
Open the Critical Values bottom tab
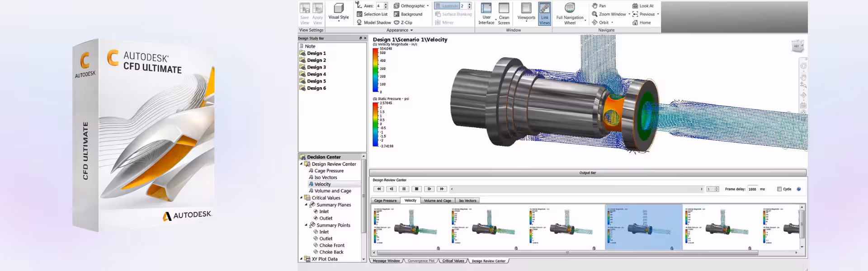click(453, 261)
